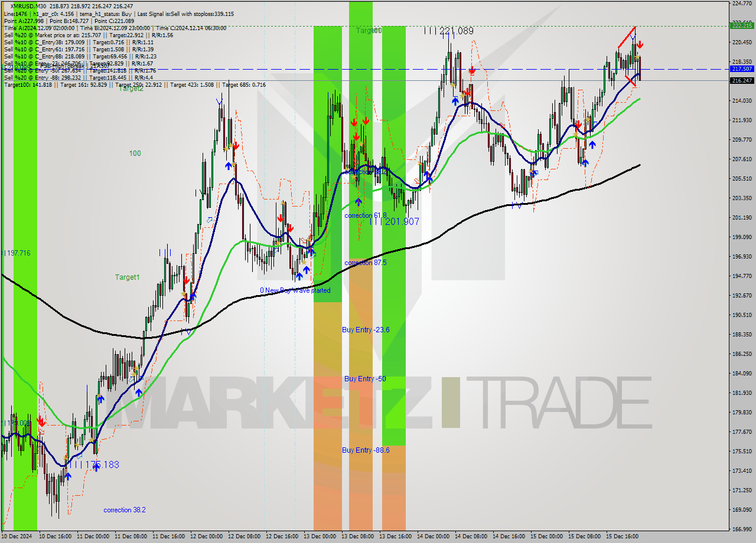Viewport: 756px width, 543px height.
Task: Click the green 'Target2' label
Action: [131, 89]
